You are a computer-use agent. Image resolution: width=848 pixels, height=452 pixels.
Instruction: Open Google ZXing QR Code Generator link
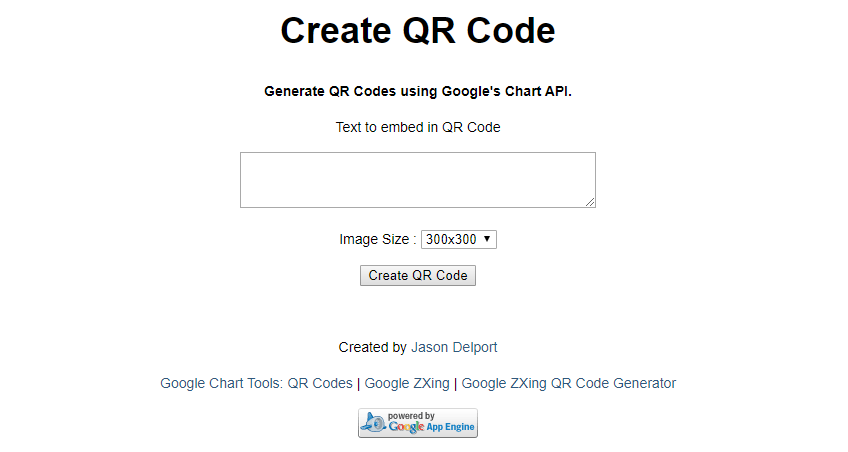568,383
